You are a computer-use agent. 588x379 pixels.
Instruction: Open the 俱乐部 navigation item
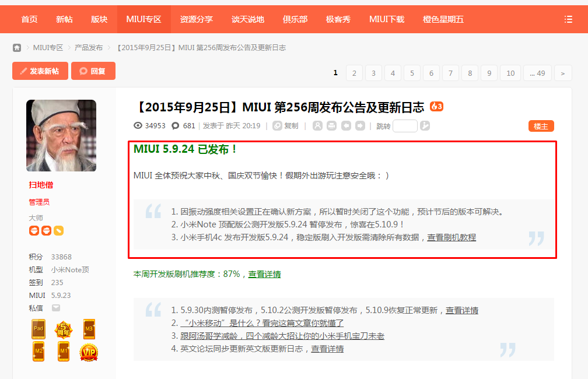tap(295, 19)
